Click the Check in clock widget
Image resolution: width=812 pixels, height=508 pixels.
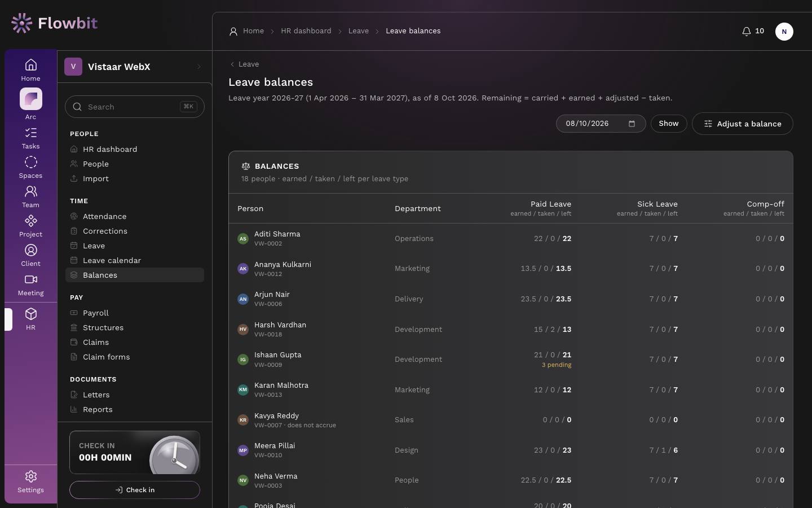point(135,452)
